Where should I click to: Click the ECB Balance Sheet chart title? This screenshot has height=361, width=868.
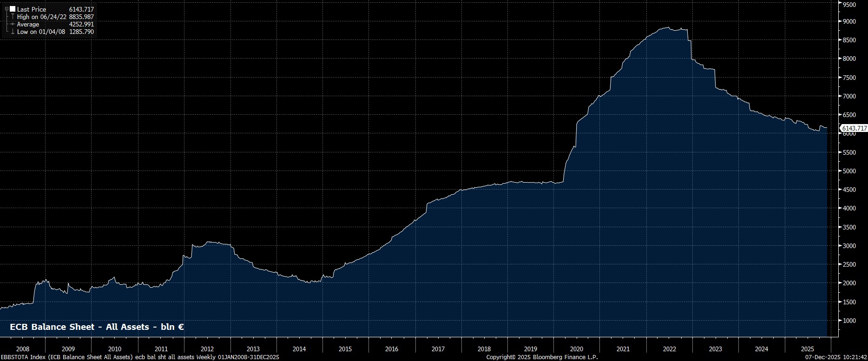pos(97,327)
